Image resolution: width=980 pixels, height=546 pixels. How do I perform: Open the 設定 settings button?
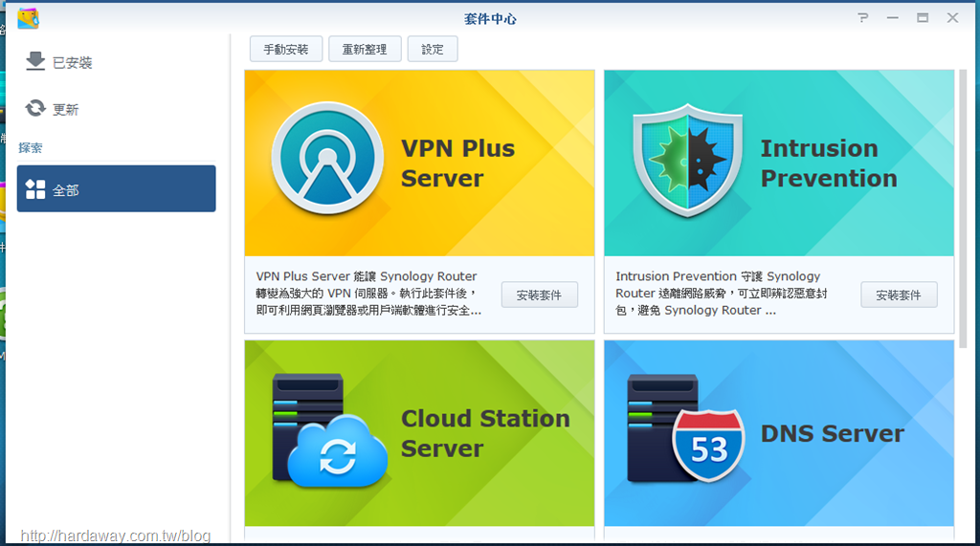(433, 50)
